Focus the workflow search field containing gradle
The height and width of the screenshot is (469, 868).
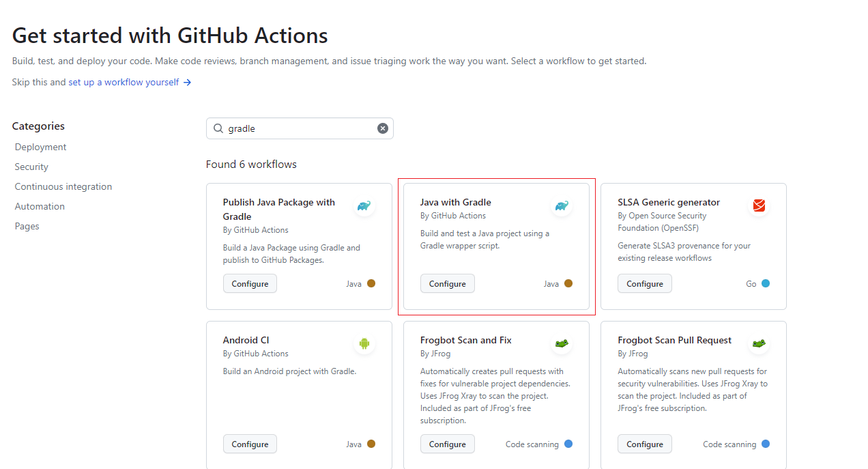(x=300, y=128)
